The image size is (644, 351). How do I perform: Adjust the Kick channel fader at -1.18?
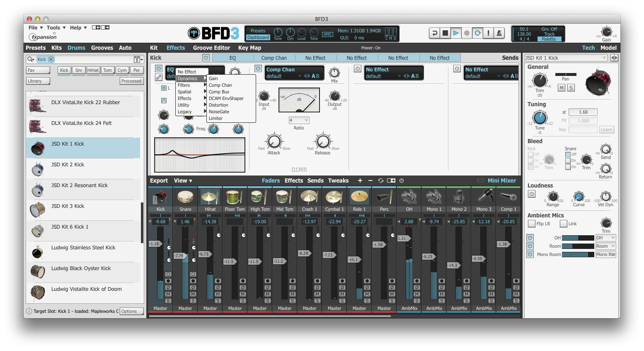click(155, 244)
